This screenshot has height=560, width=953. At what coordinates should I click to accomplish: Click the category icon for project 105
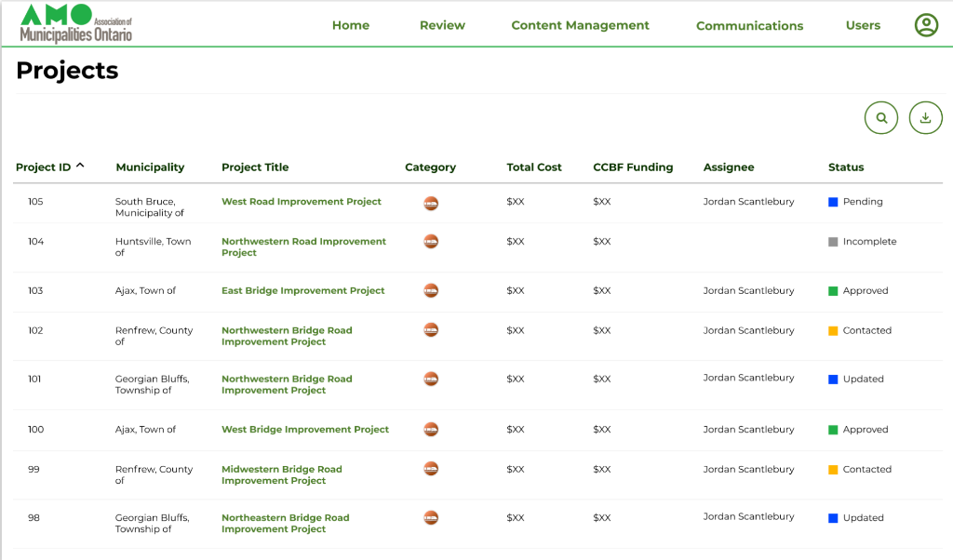pos(431,202)
